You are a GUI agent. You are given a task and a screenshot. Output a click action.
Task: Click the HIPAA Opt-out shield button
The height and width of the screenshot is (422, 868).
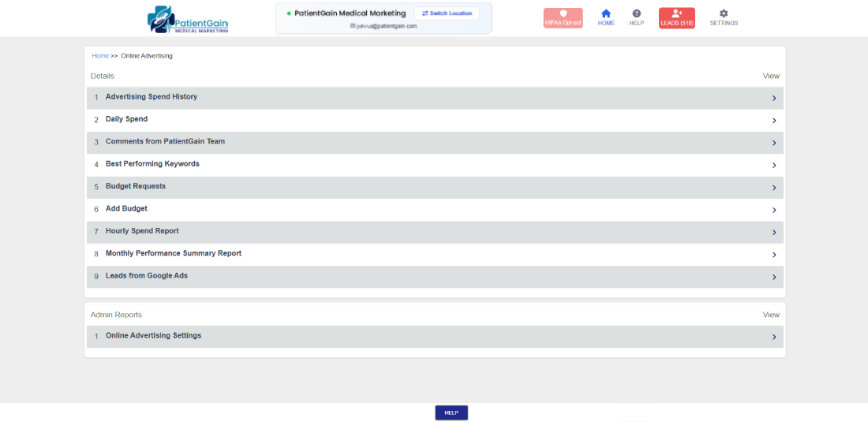(x=563, y=18)
